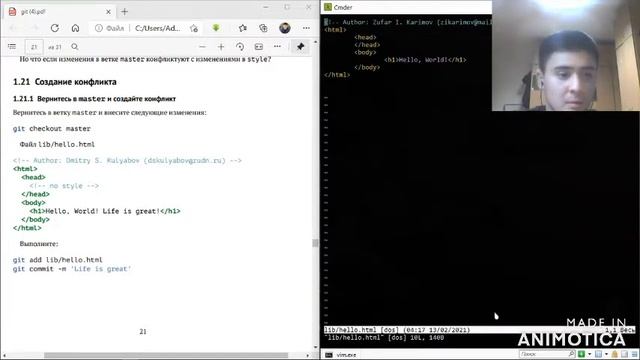The width and height of the screenshot is (640, 360).
Task: Open the site information icon beside Файл
Action: pyautogui.click(x=99, y=28)
